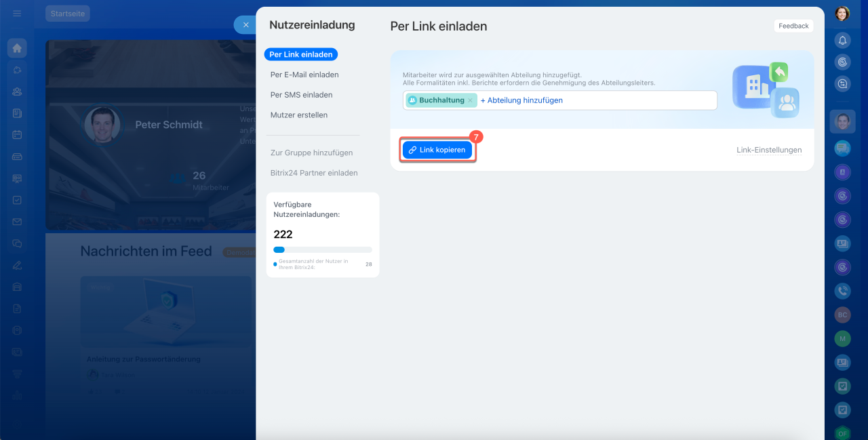Open the magnifier-bubble icon in right bar
Screen dimensions: 868x440
pyautogui.click(x=842, y=84)
